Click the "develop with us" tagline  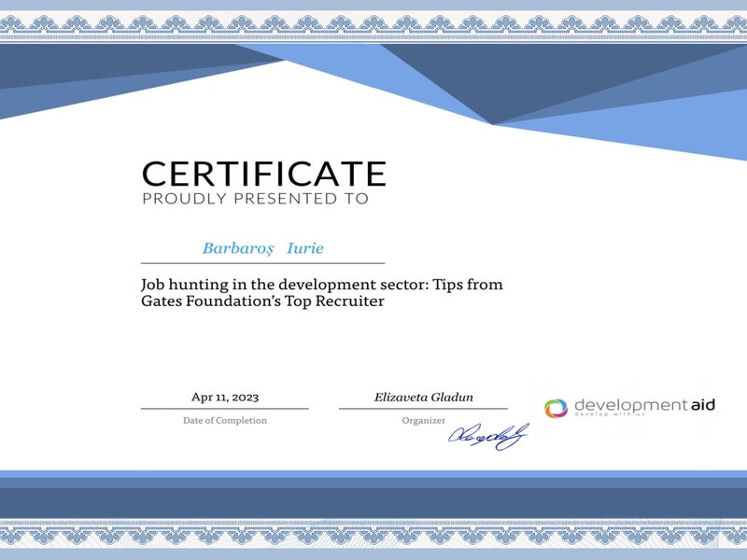pyautogui.click(x=611, y=414)
